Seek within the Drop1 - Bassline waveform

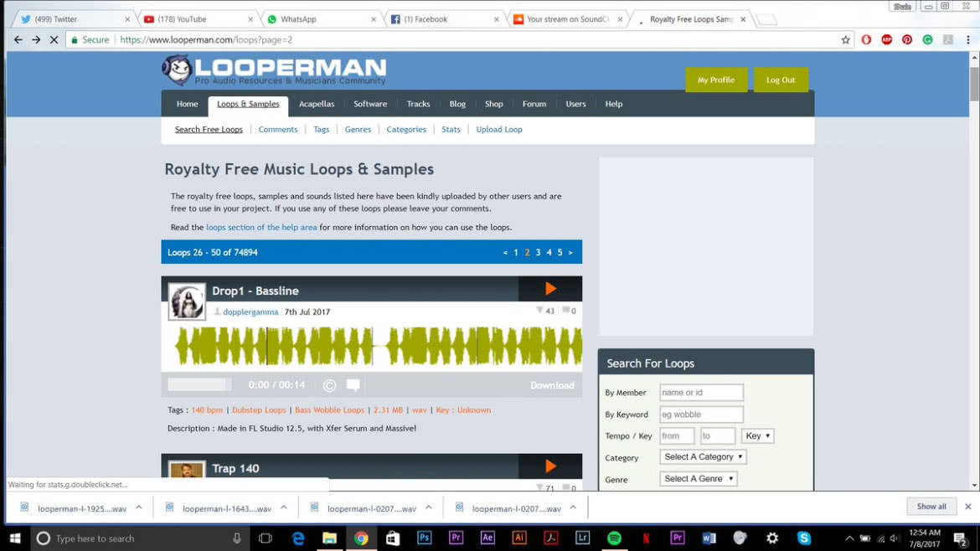pyautogui.click(x=378, y=346)
